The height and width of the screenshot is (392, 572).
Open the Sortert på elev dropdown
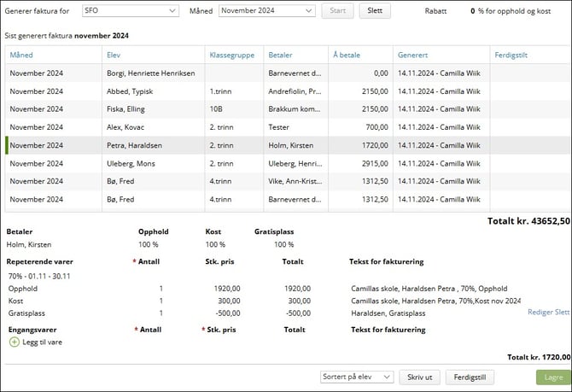[x=355, y=377]
